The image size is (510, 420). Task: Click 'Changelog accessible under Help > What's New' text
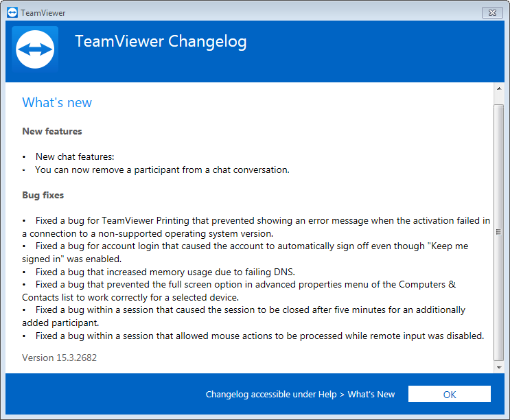pos(300,395)
